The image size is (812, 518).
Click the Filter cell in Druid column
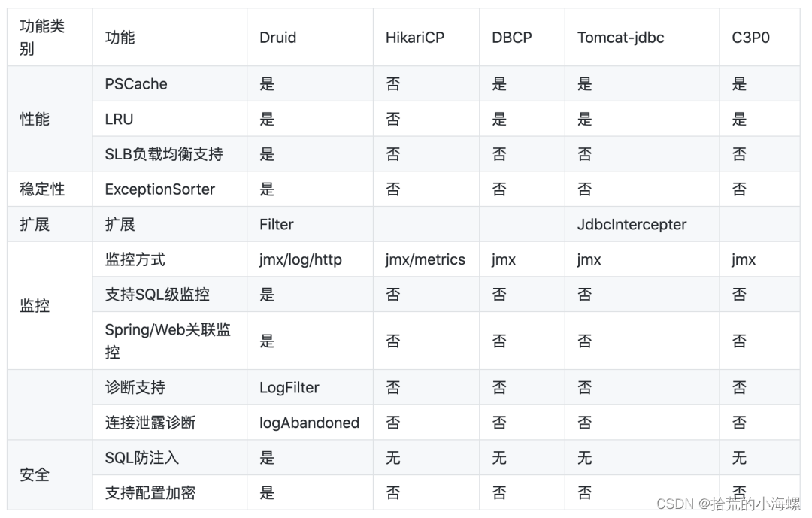click(x=310, y=224)
